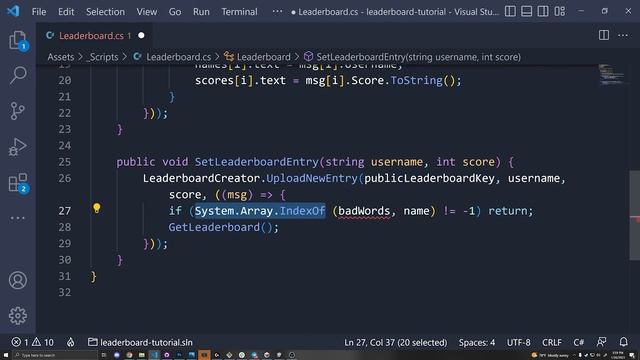Show additional views via activity bar ellipsis
Image resolution: width=640 pixels, height=360 pixels.
pos(18,218)
